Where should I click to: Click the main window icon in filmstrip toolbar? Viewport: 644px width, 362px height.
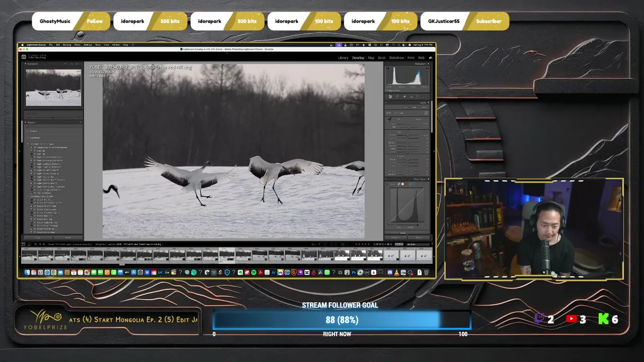(23, 244)
